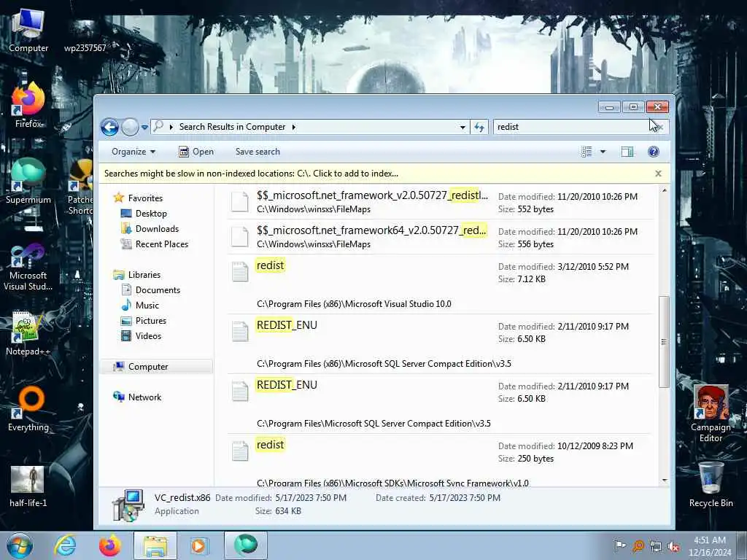Launch the Firefox desktop shortcut
The width and height of the screenshot is (747, 560).
(28, 105)
